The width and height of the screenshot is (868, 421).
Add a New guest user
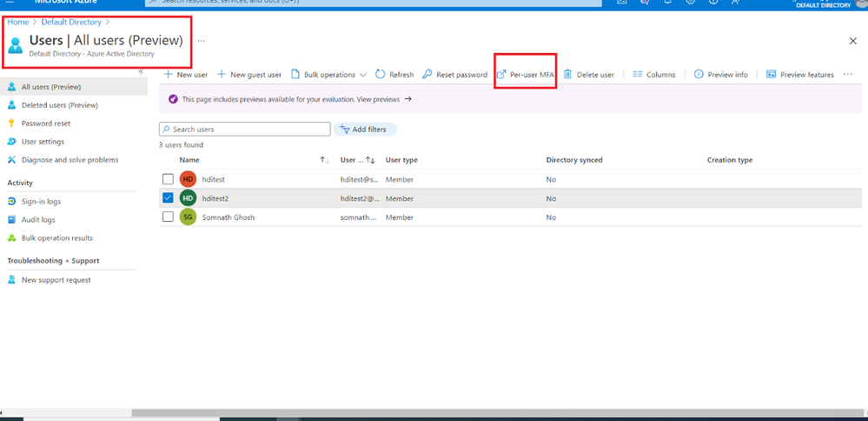pos(249,75)
